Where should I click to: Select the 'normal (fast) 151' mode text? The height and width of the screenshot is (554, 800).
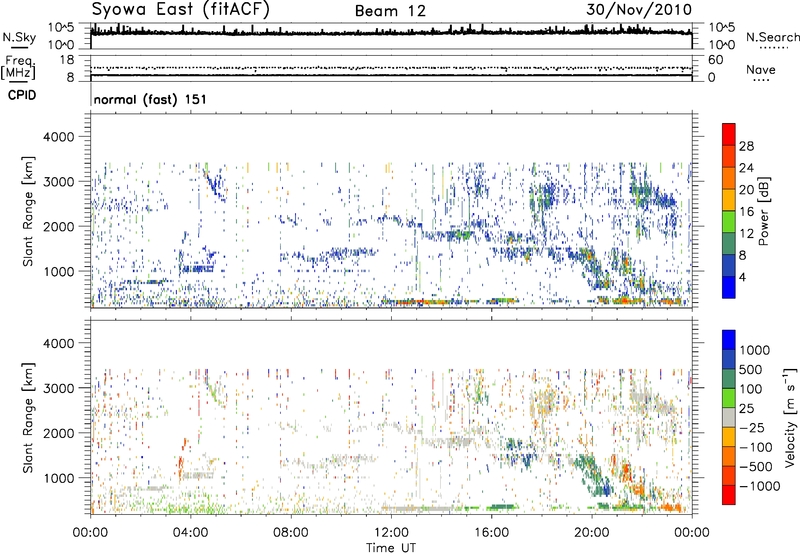[150, 99]
